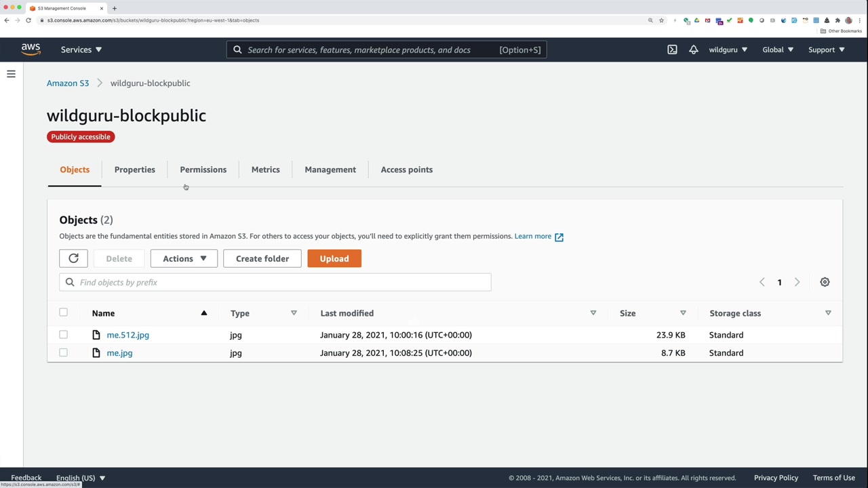Open AWS CloudShell from the top bar
This screenshot has width=868, height=488.
[x=672, y=49]
